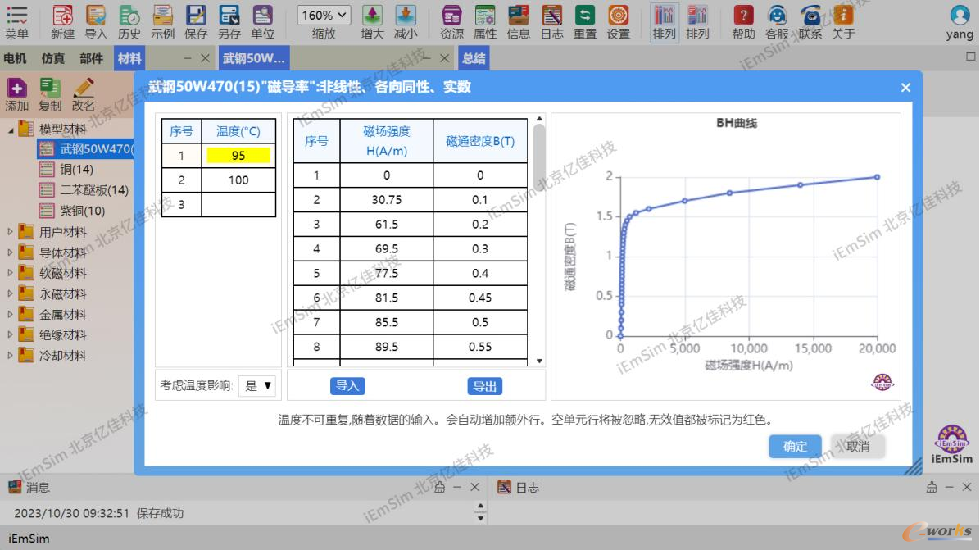Click the 联系 contact icon

[x=810, y=22]
